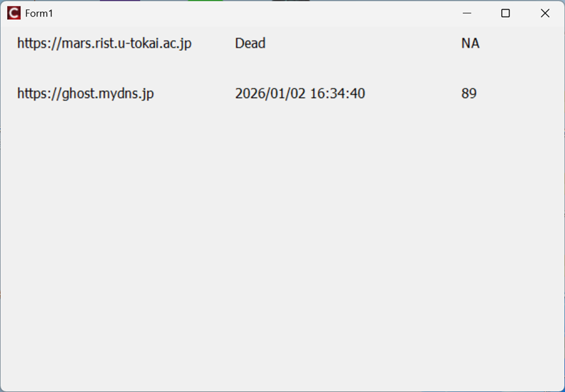The image size is (565, 392).
Task: Close the Form1 window
Action: (545, 13)
